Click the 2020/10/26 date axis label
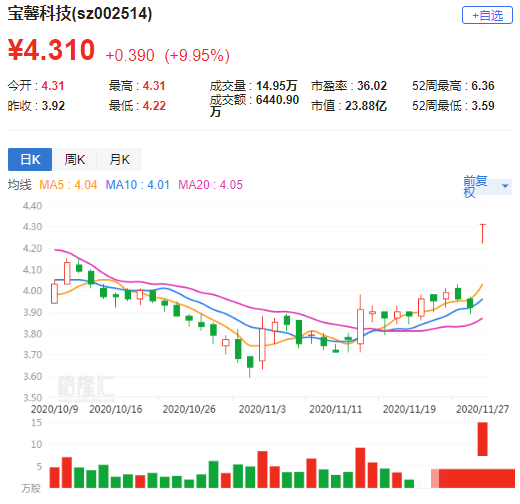520x504 pixels. point(189,409)
